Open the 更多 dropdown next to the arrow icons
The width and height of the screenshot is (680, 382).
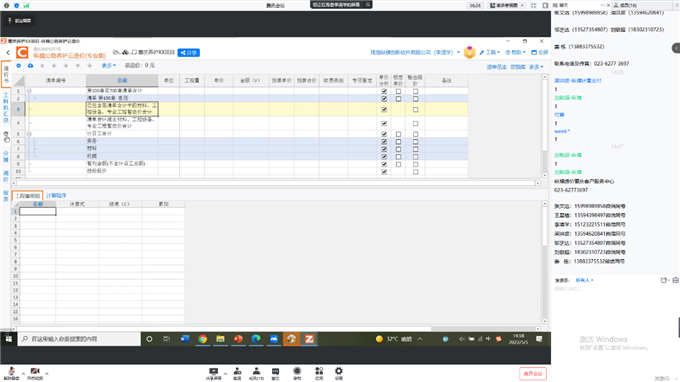pos(108,65)
